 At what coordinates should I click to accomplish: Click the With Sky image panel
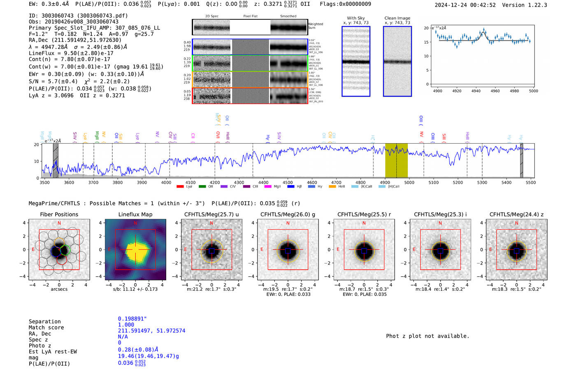click(356, 61)
